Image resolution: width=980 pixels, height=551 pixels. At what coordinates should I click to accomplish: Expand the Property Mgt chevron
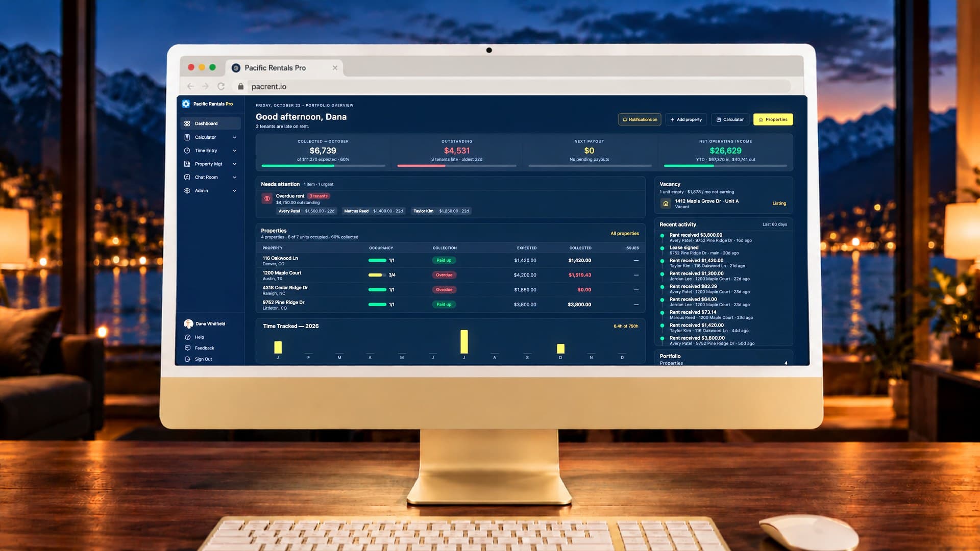click(234, 164)
